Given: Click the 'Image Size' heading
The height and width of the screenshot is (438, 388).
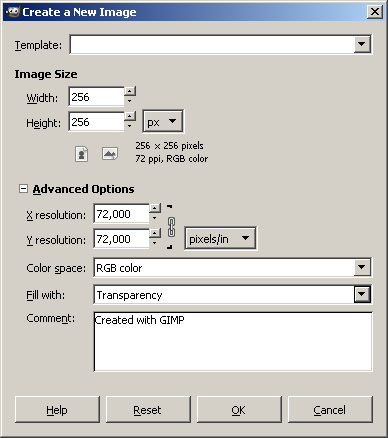Looking at the screenshot, I should tap(46, 74).
